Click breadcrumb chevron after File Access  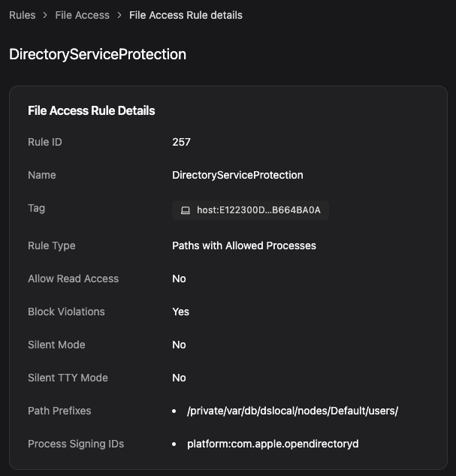(119, 15)
